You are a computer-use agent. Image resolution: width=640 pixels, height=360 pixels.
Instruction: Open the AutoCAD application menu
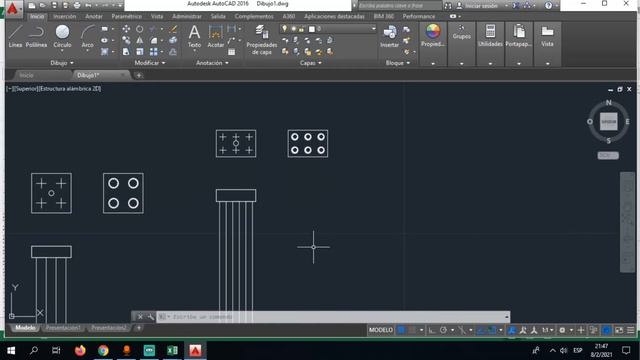tap(13, 9)
